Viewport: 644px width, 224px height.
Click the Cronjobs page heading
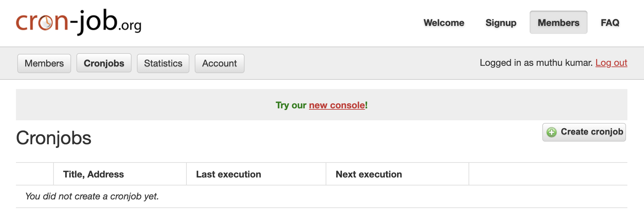coord(54,138)
